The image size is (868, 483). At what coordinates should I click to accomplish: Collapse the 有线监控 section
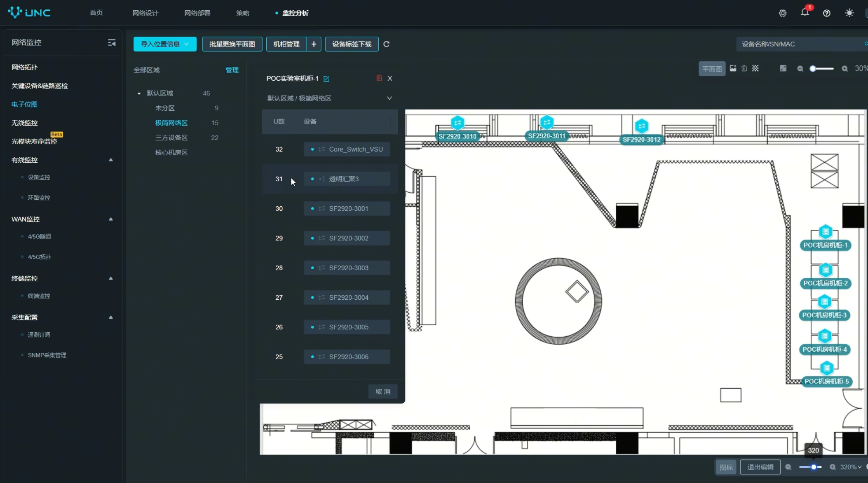click(110, 160)
